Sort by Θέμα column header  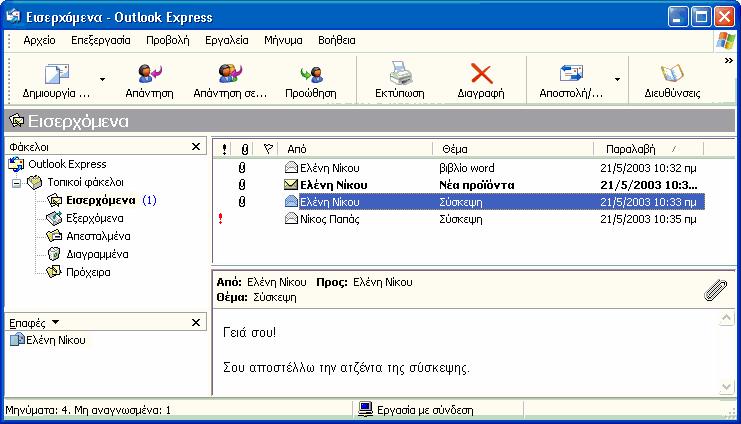(513, 149)
